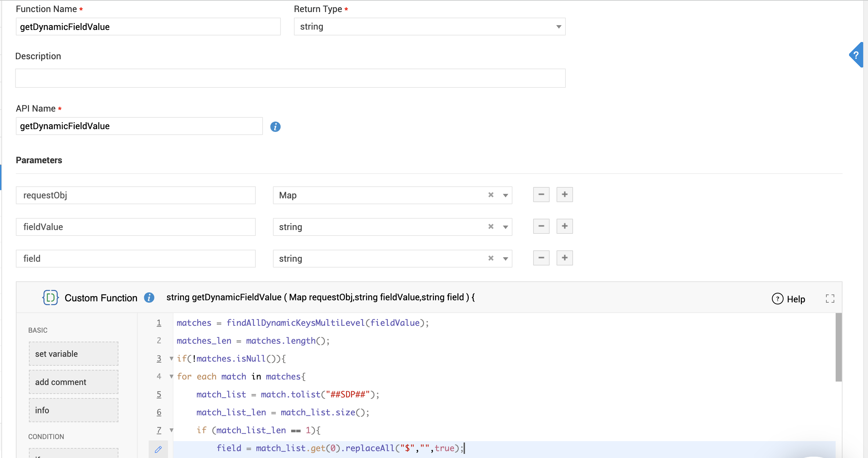The image size is (868, 458).
Task: Click the API Name info icon
Action: pyautogui.click(x=275, y=127)
